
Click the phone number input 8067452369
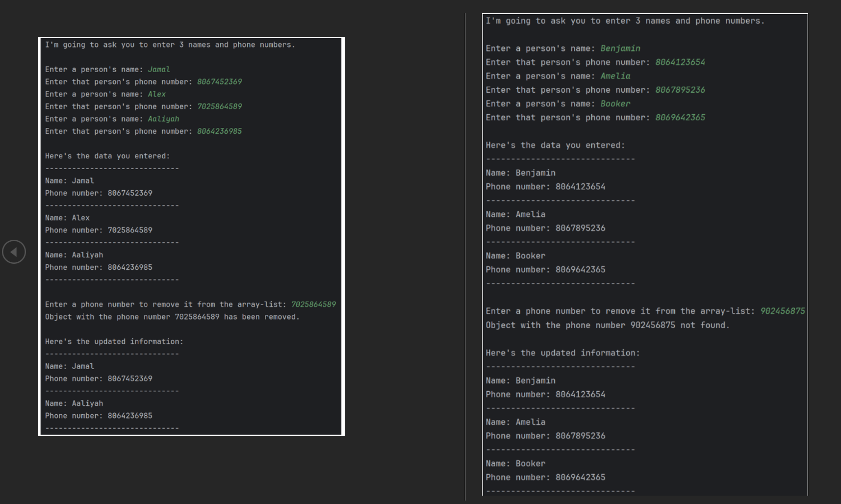pyautogui.click(x=219, y=81)
